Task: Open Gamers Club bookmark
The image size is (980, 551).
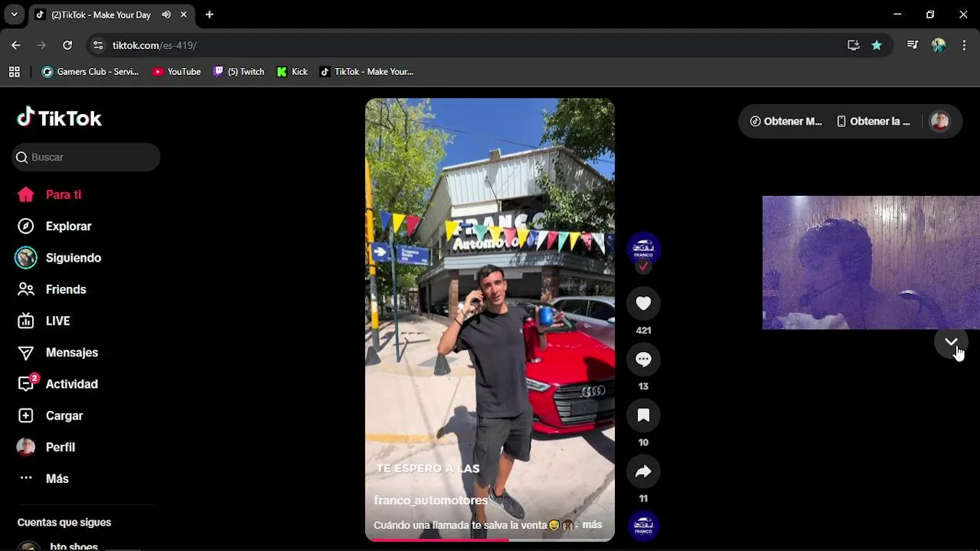Action: 90,71
